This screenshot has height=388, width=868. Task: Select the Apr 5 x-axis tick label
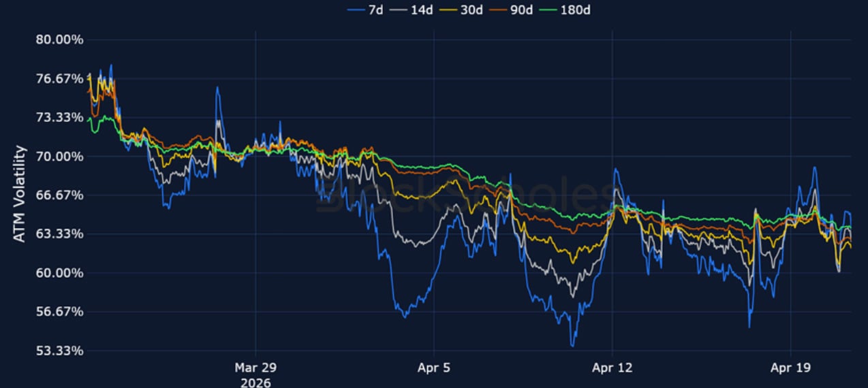[x=433, y=368]
